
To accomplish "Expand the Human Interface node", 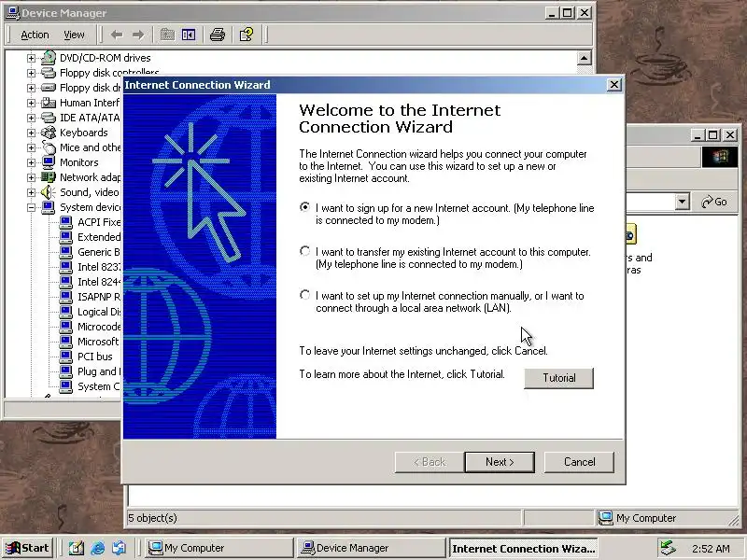I will 32,103.
